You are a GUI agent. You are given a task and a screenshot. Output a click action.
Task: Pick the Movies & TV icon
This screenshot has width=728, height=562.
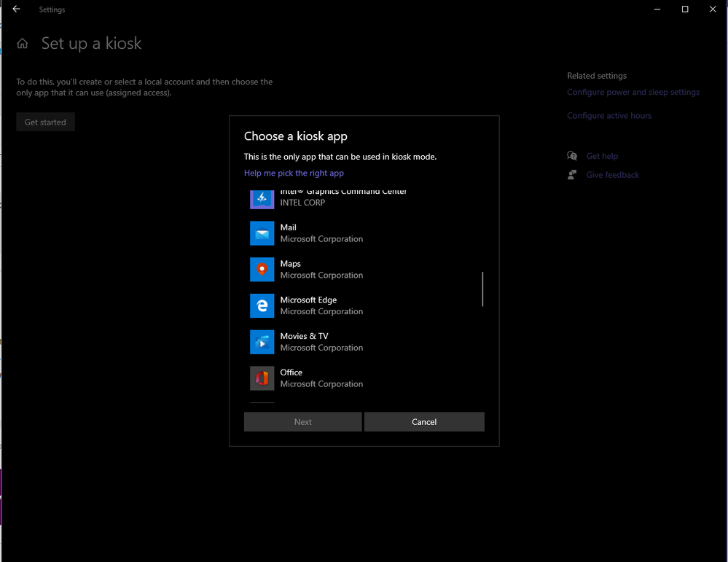(x=262, y=342)
